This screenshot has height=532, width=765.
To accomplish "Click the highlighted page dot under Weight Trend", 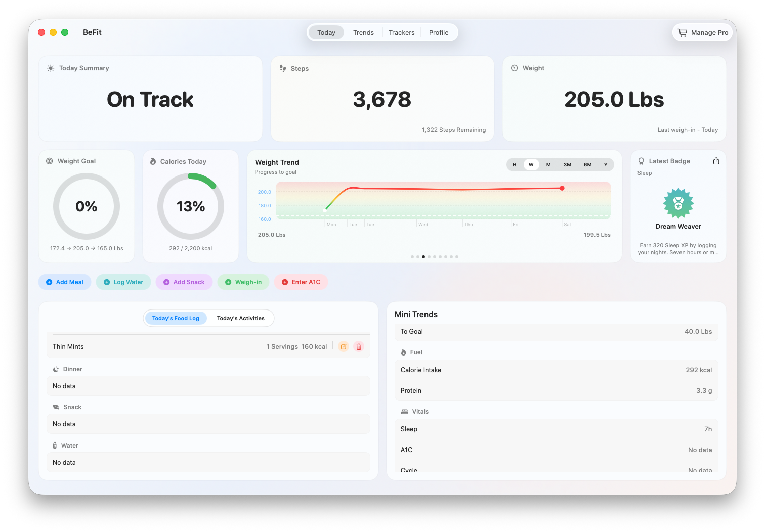I will [x=423, y=257].
